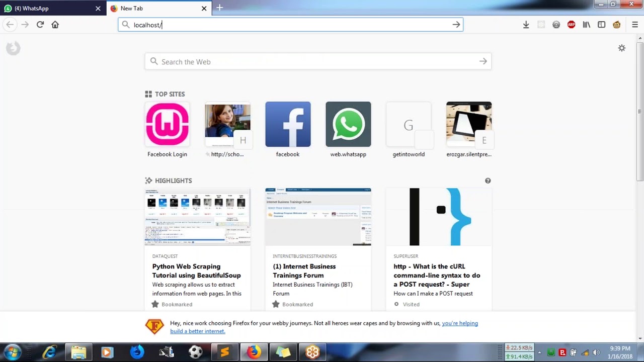The height and width of the screenshot is (362, 644).
Task: Open New Tab preferences gear
Action: [x=622, y=48]
